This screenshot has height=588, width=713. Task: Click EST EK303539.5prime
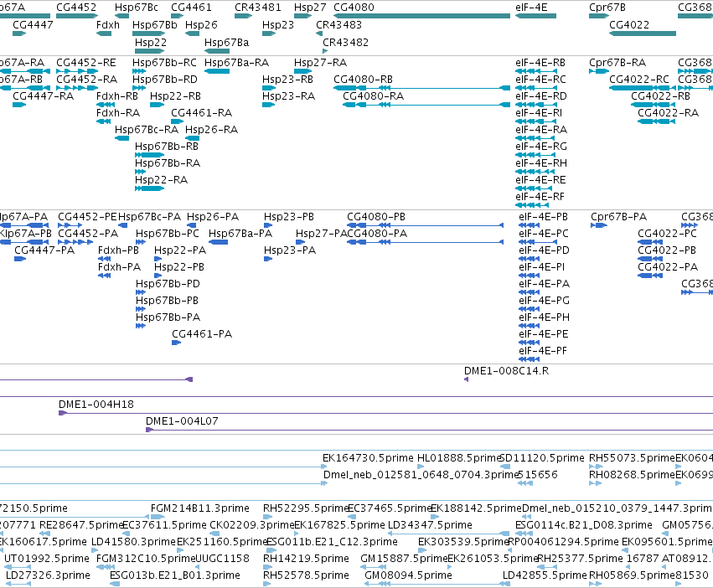(462, 542)
